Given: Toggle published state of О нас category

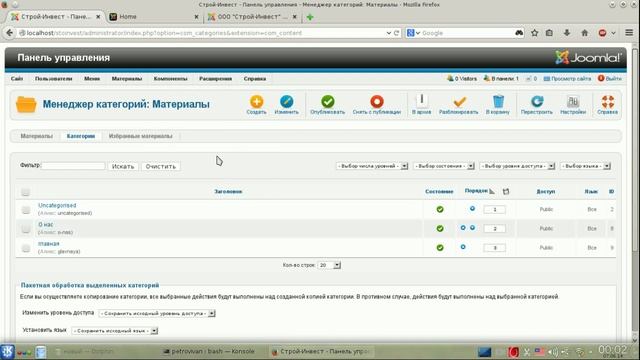Looking at the screenshot, I should (x=440, y=229).
